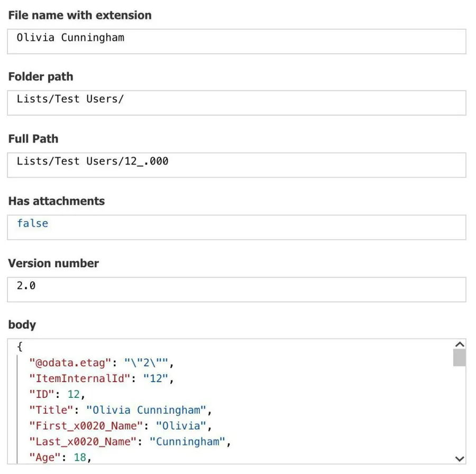This screenshot has height=474, width=476.
Task: Click the "Folder path" label
Action: [41, 77]
